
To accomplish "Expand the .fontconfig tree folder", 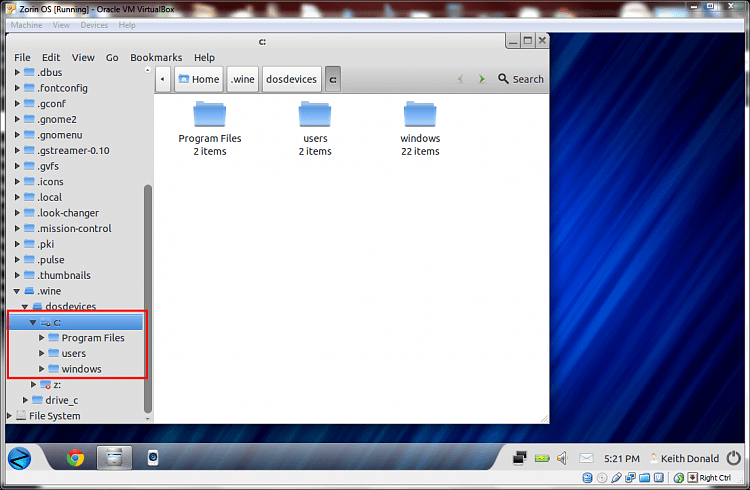I will [x=17, y=88].
